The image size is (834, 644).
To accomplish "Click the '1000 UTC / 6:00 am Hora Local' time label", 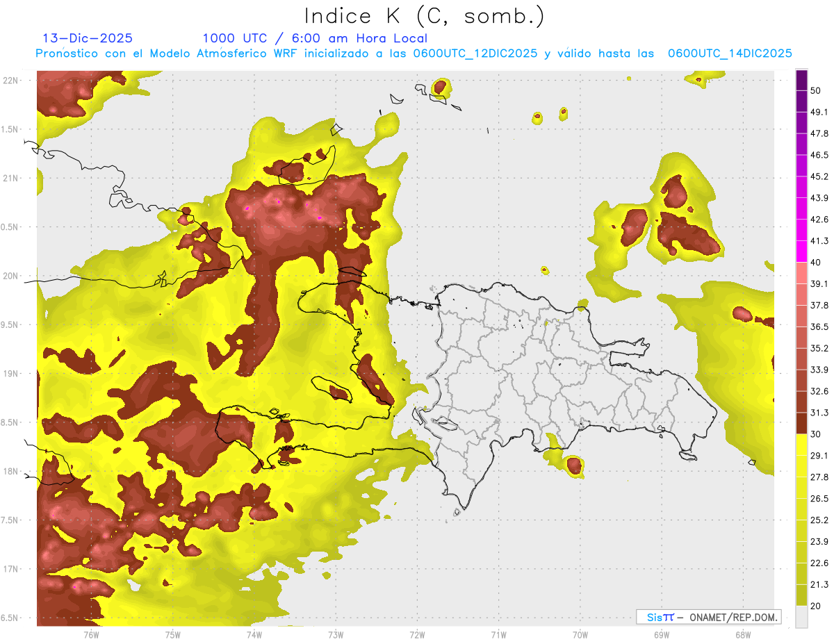I will pyautogui.click(x=315, y=39).
